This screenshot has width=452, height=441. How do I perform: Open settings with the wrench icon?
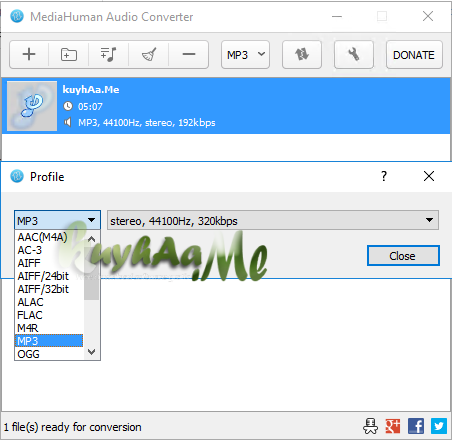pos(354,55)
